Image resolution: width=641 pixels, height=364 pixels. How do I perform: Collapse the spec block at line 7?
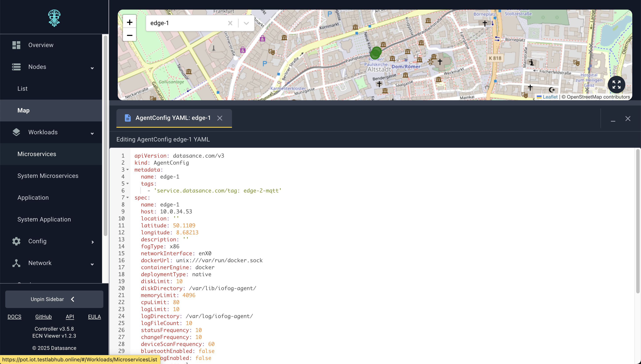[x=128, y=197]
